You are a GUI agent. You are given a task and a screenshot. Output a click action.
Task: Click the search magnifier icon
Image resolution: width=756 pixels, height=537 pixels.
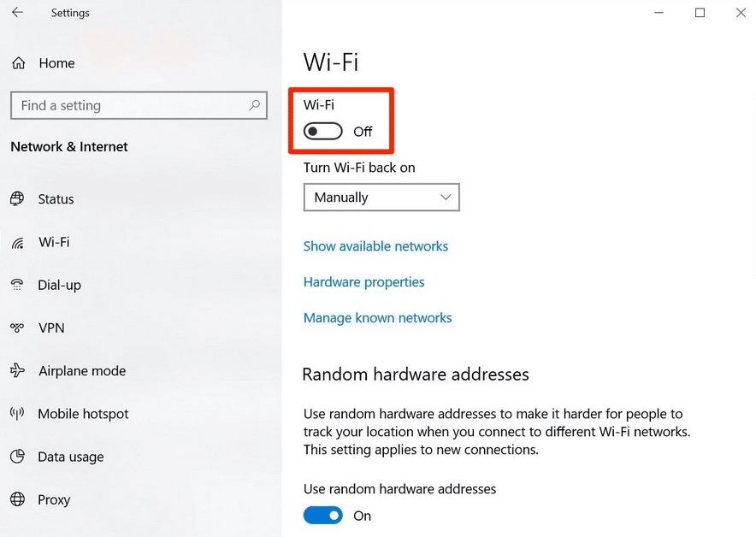(254, 105)
